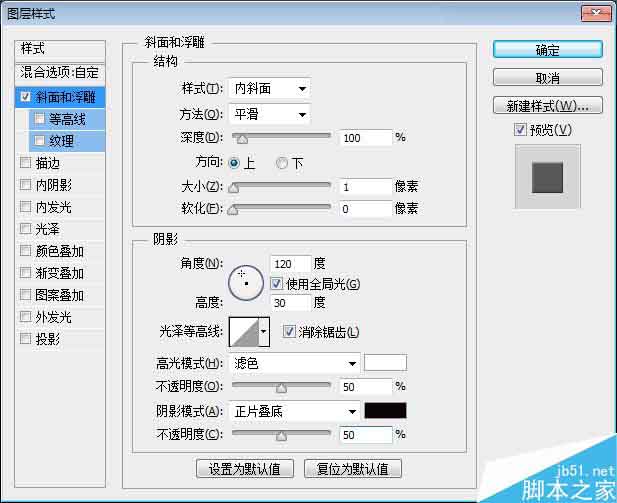Enable the 内阴影 checkbox

coord(26,185)
